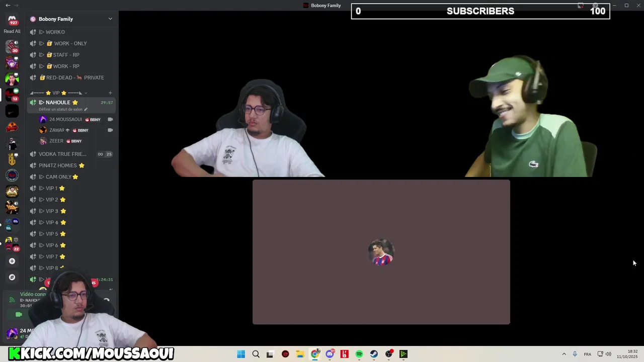Join STAFF - RP voice channel
This screenshot has height=362, width=644.
click(x=71, y=55)
